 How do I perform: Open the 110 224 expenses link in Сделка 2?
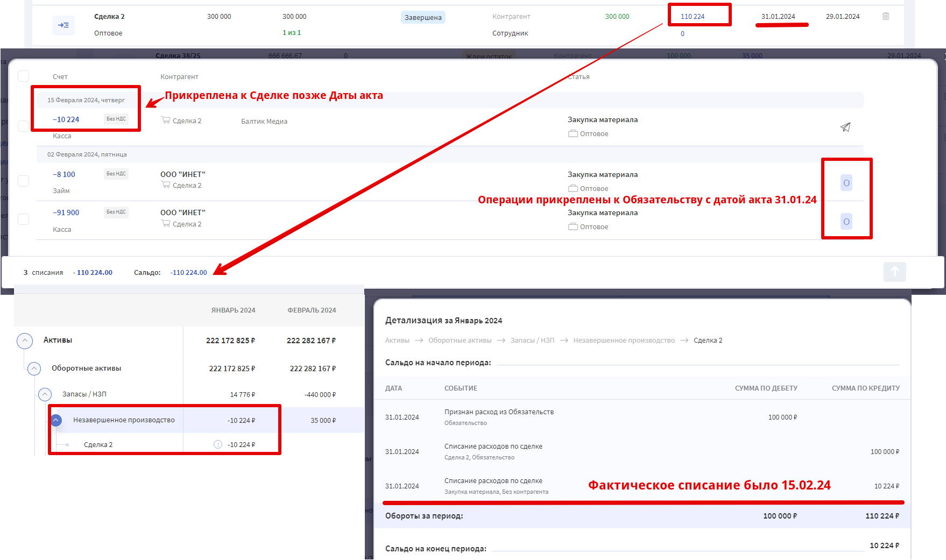tap(693, 16)
